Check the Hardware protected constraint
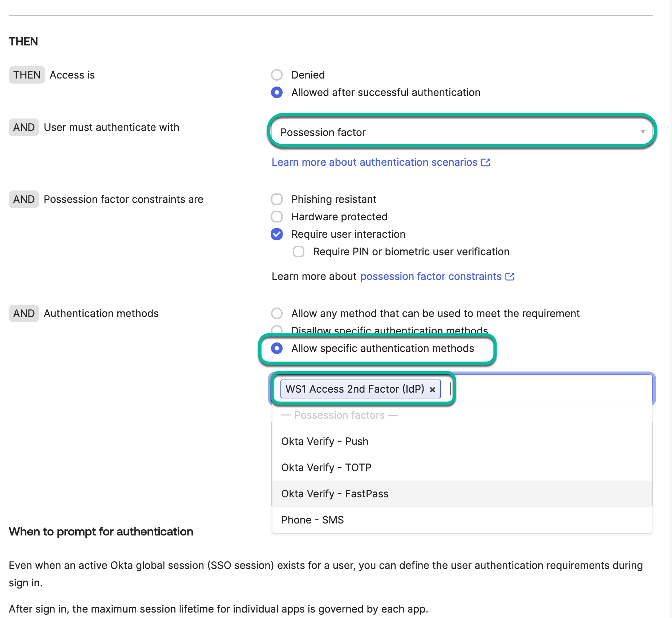Screen dimensions: 672x618 tap(277, 217)
